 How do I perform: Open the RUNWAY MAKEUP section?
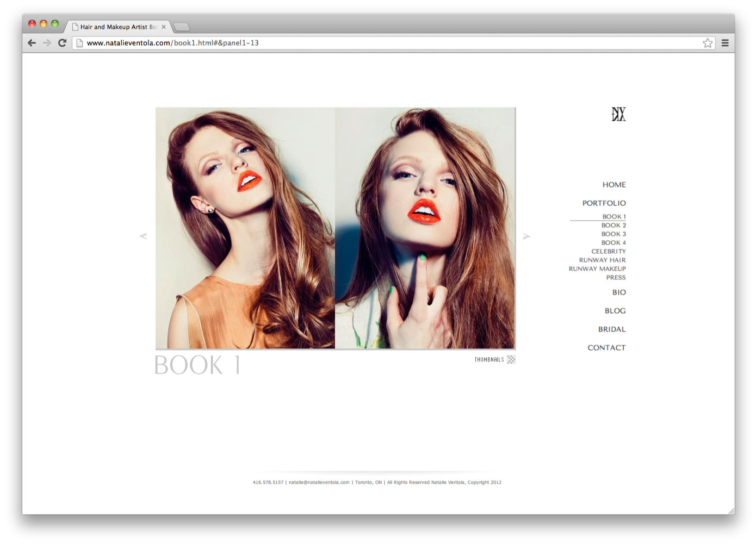click(x=597, y=268)
